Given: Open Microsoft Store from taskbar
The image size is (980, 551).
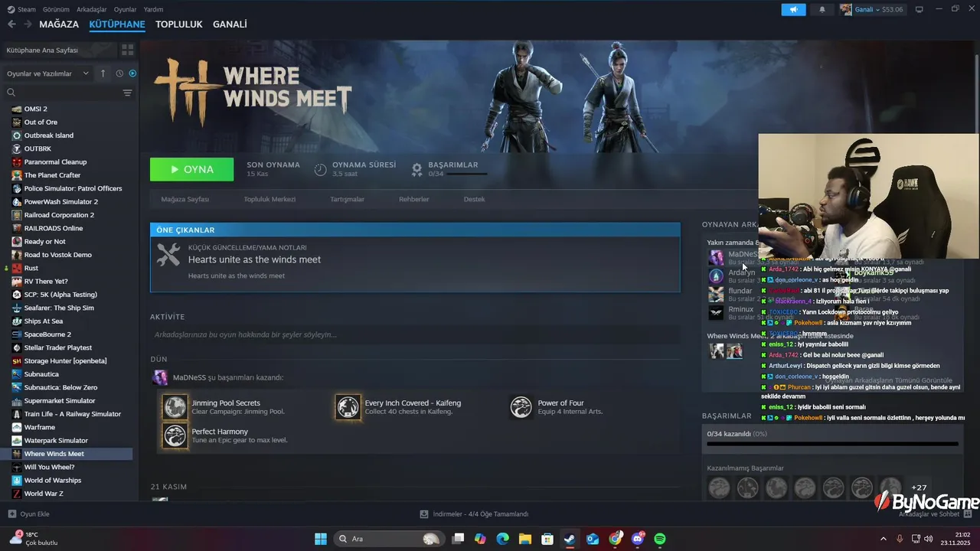Looking at the screenshot, I should pos(547,539).
